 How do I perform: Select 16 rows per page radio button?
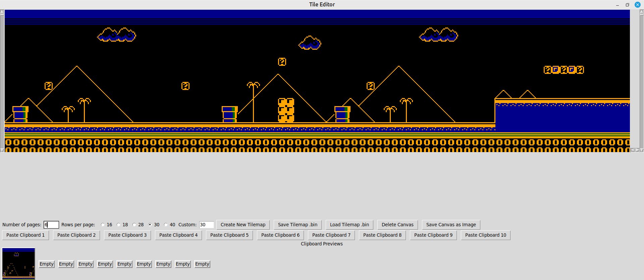coord(103,225)
